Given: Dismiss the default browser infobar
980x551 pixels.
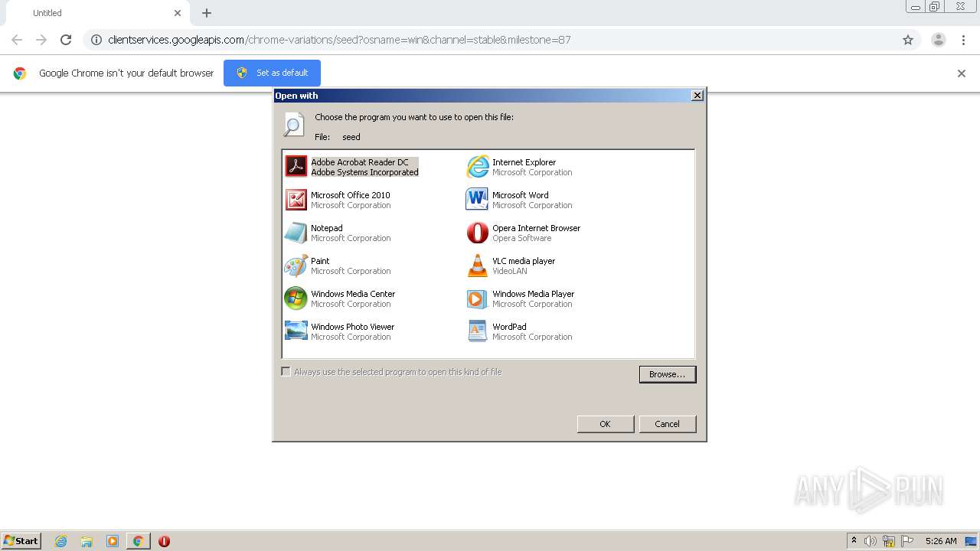Looking at the screenshot, I should pyautogui.click(x=962, y=73).
